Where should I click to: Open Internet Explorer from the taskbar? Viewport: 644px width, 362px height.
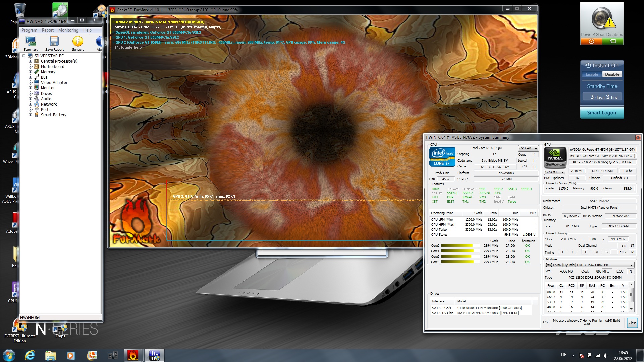30,355
